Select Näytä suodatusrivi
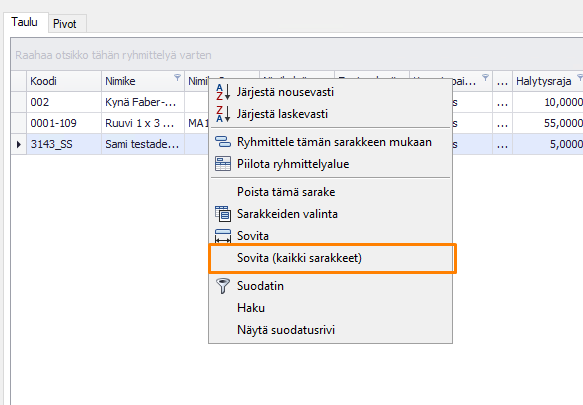 (330, 330)
